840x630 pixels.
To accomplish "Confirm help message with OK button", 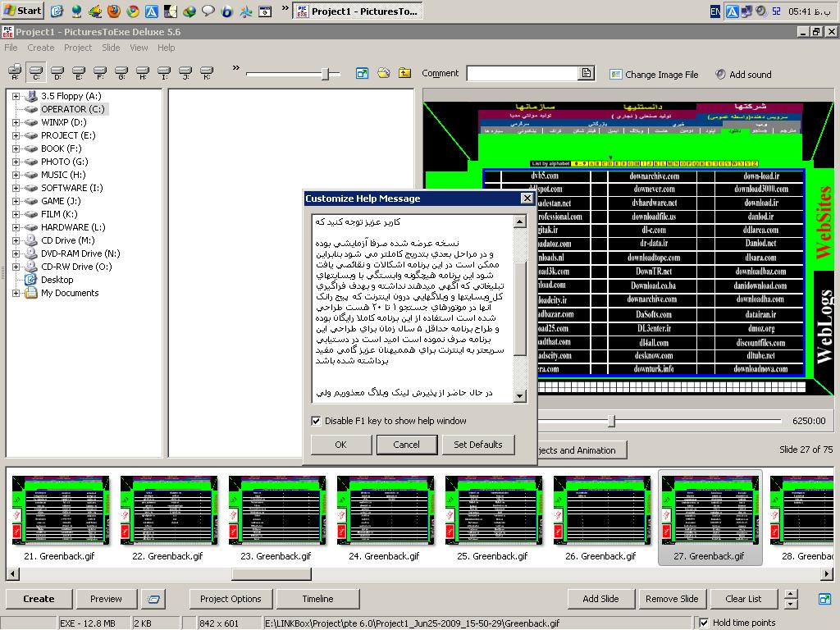I will [340, 445].
